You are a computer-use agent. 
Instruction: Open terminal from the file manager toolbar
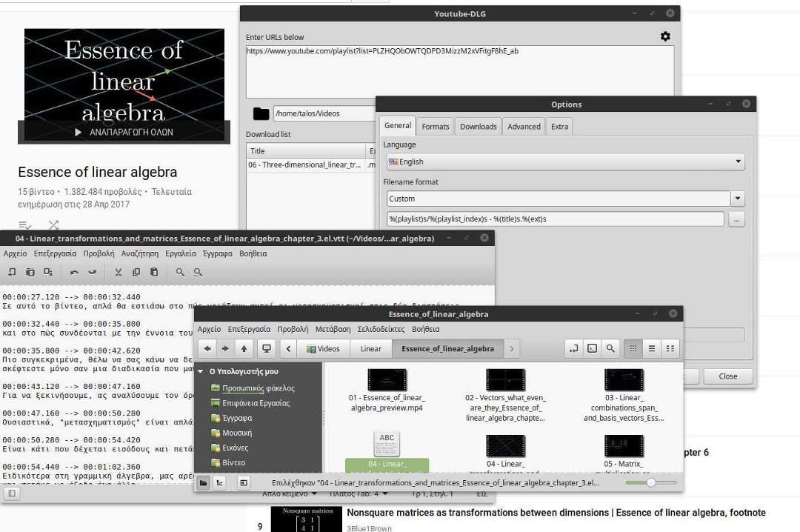point(592,348)
